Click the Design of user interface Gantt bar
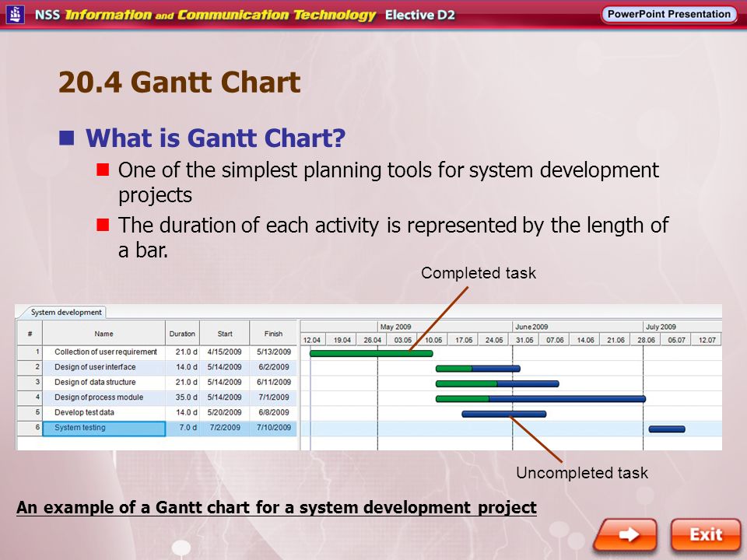This screenshot has height=560, width=747. tap(478, 369)
